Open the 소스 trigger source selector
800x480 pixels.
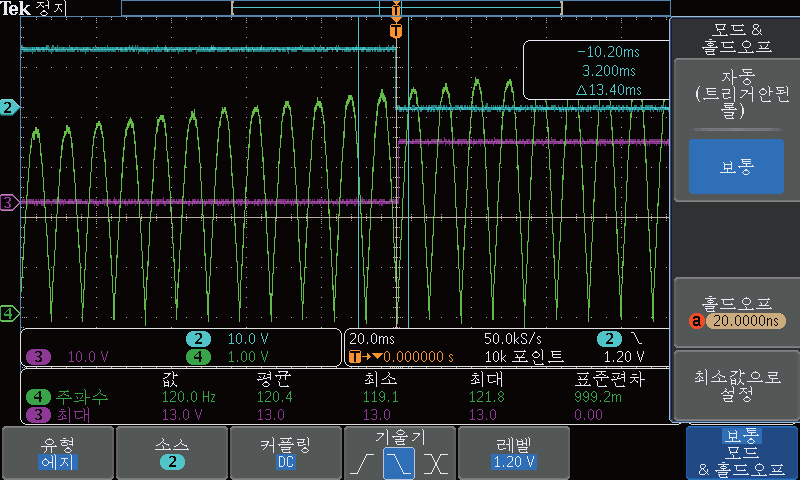(171, 453)
